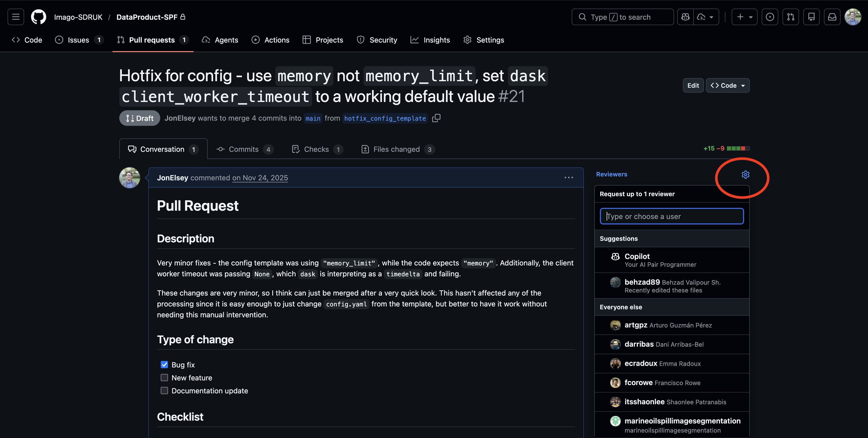Check the New feature checkbox
Viewport: 868px width, 438px height.
tap(164, 378)
